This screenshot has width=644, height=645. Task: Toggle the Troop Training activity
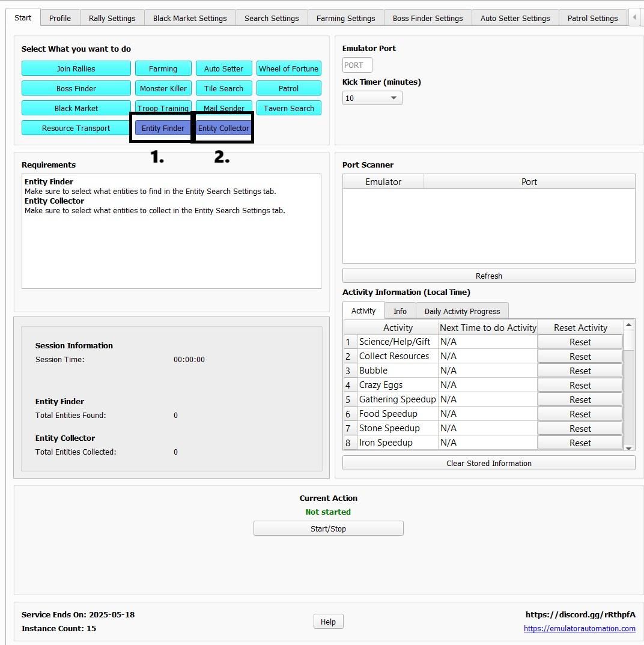[x=163, y=107]
